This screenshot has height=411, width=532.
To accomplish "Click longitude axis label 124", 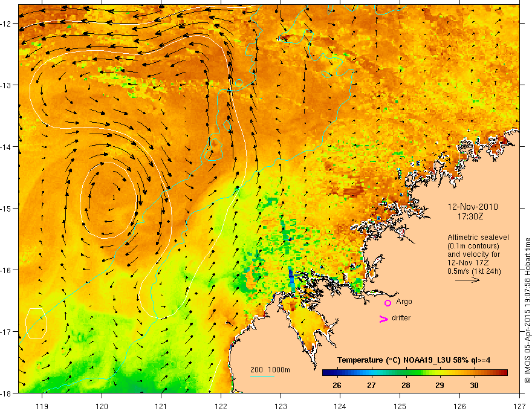I will pos(340,406).
